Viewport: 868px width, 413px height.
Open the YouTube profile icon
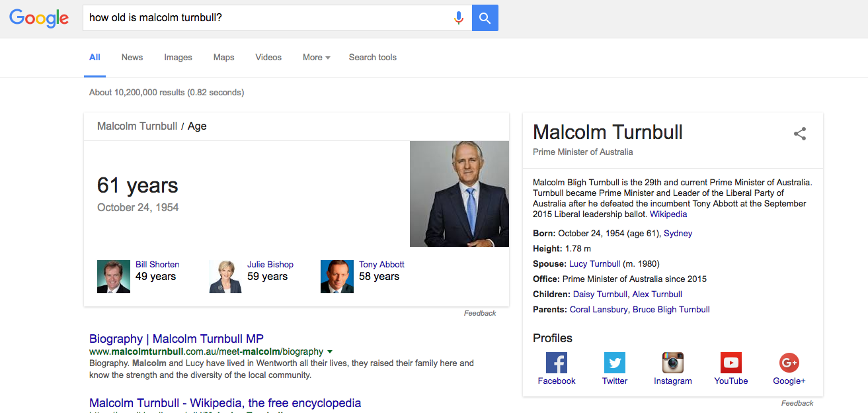click(x=731, y=363)
